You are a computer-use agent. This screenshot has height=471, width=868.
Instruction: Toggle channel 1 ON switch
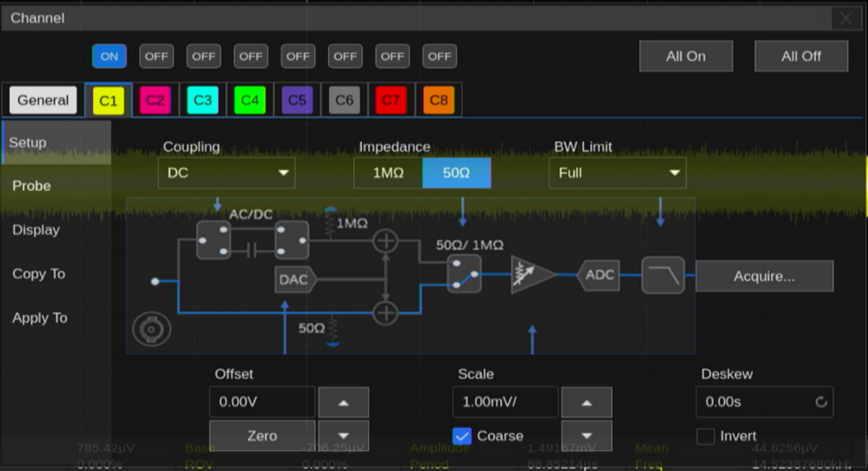(109, 56)
